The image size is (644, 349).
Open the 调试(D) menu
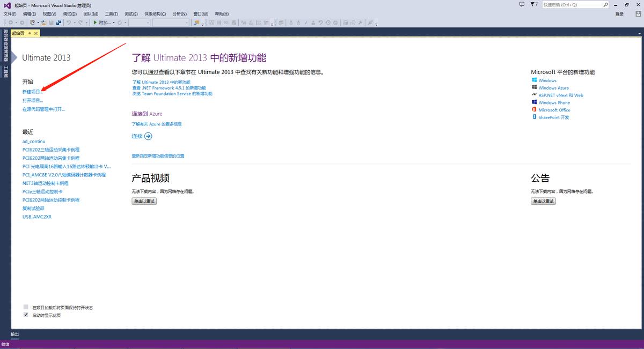[x=69, y=14]
